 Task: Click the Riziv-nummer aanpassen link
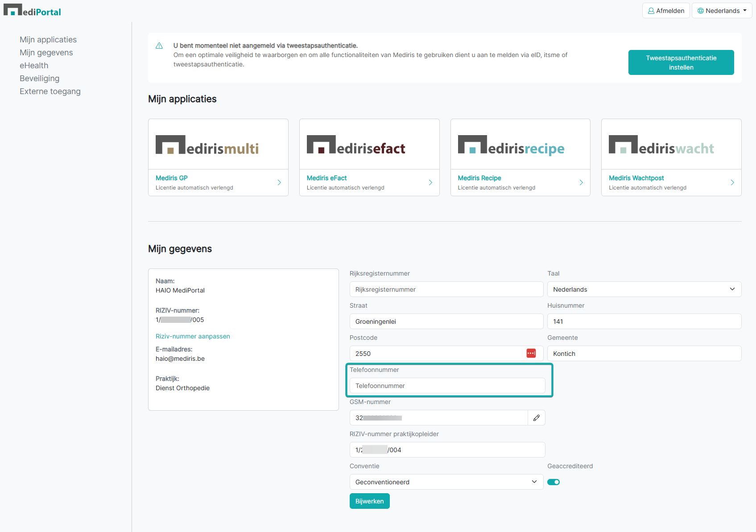tap(193, 336)
